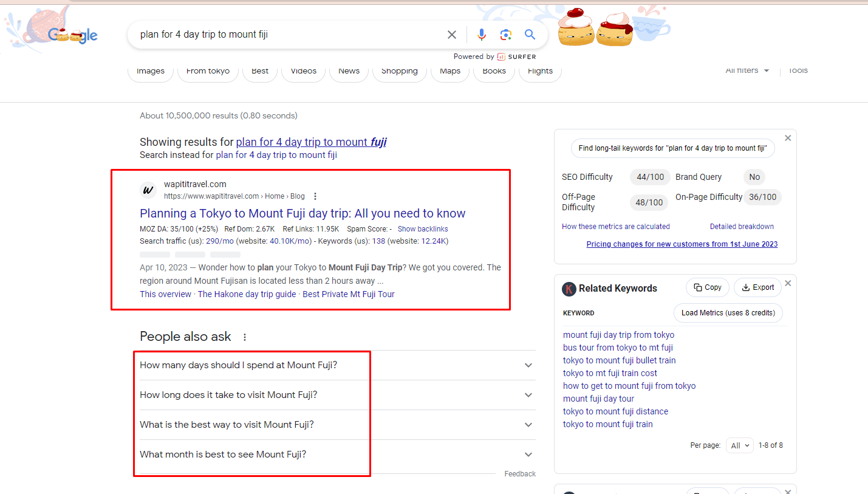Expand 'How long does it take to visit Mount Fuji?'
Image resolution: width=868 pixels, height=494 pixels.
[338, 395]
